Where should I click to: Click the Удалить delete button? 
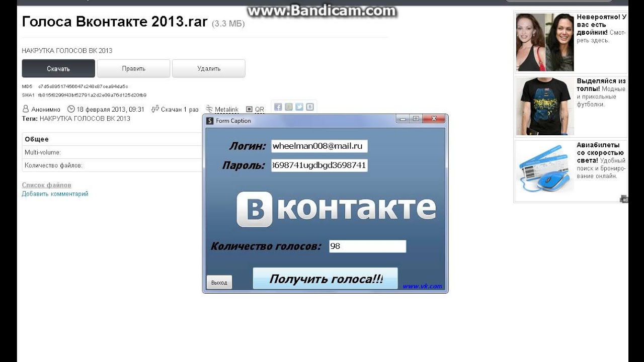tap(209, 68)
